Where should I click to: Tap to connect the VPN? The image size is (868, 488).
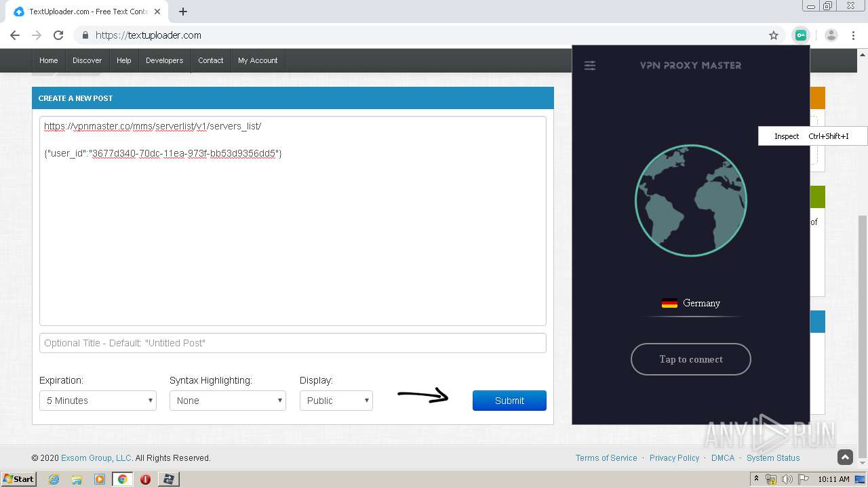(x=691, y=359)
